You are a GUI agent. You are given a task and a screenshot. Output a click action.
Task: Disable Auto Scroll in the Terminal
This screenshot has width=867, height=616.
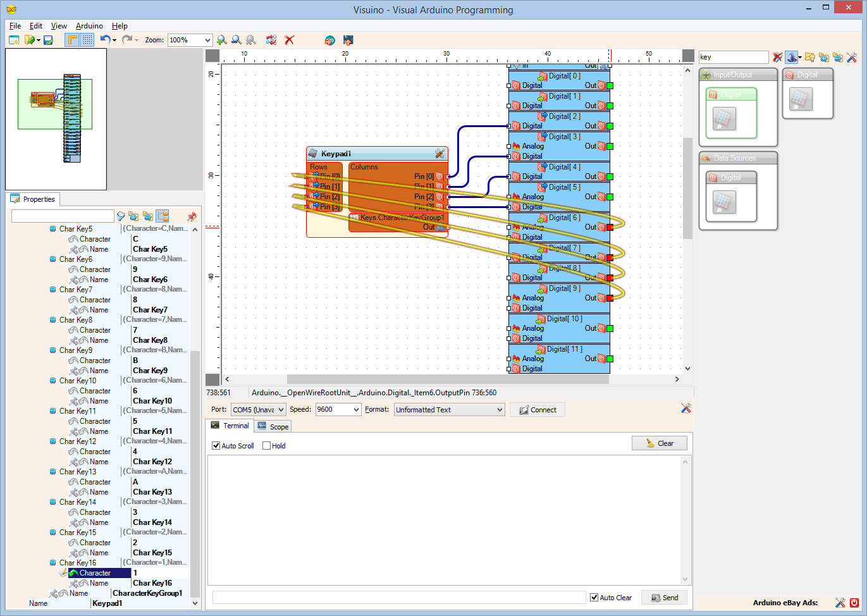pos(216,445)
